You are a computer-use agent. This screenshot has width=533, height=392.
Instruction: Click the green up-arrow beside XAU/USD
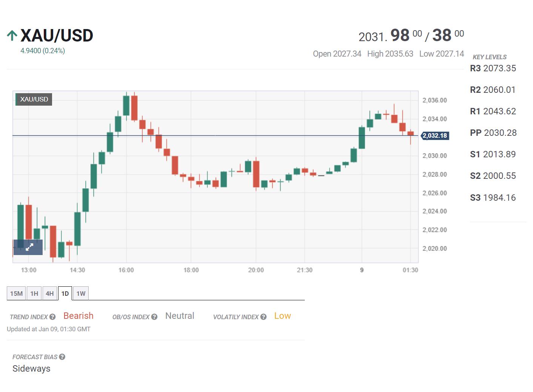[x=12, y=36]
